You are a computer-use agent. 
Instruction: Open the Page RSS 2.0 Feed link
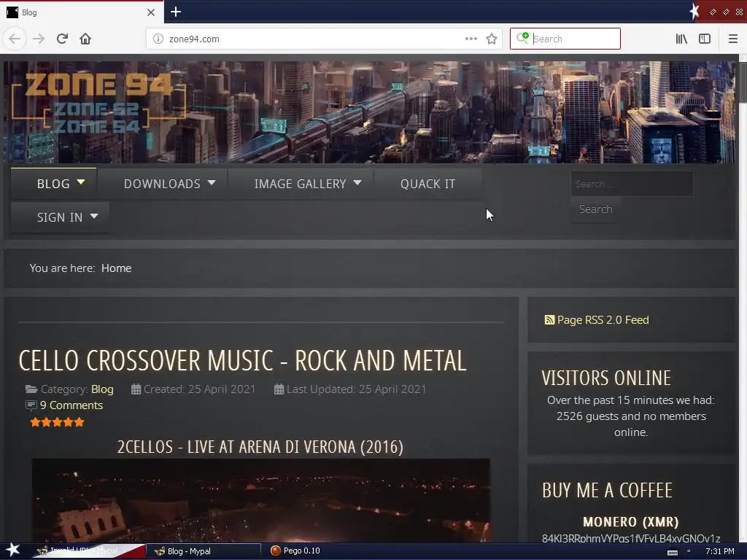(x=603, y=320)
